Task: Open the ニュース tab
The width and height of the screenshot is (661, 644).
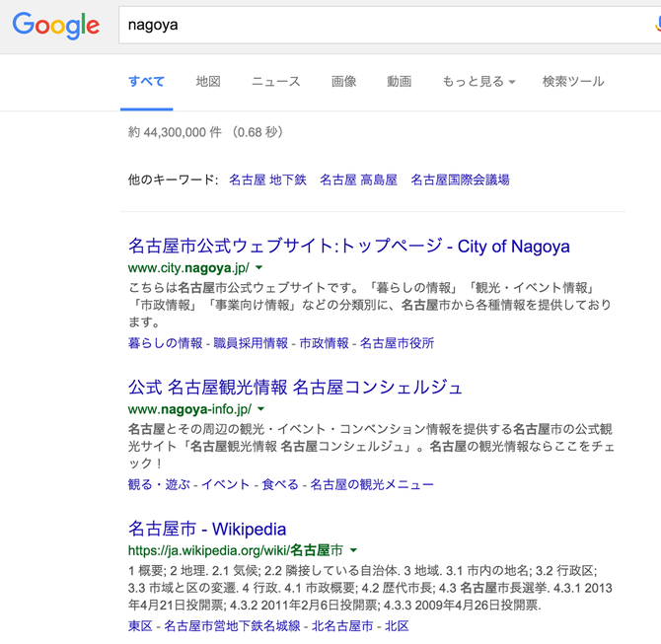Action: click(x=275, y=82)
